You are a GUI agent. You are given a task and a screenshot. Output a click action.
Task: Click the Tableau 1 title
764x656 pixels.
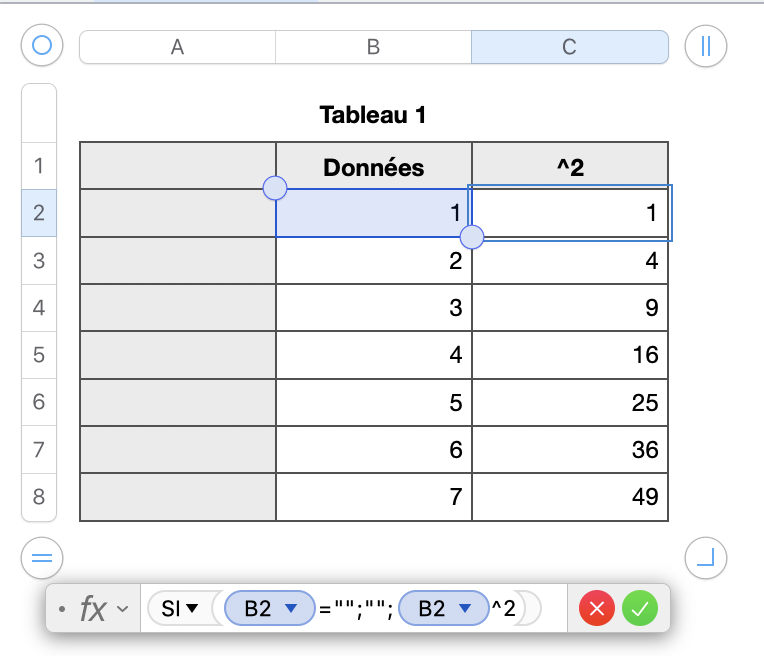373,115
